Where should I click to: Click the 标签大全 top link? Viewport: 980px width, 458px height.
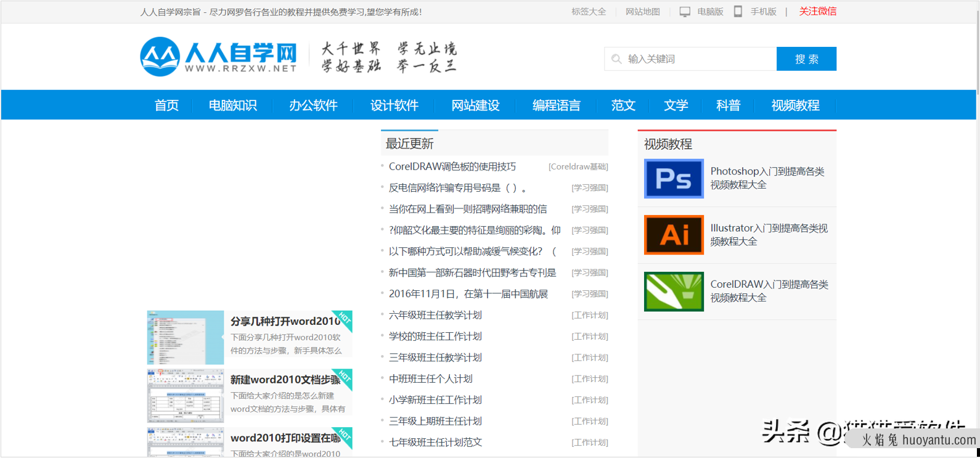589,12
